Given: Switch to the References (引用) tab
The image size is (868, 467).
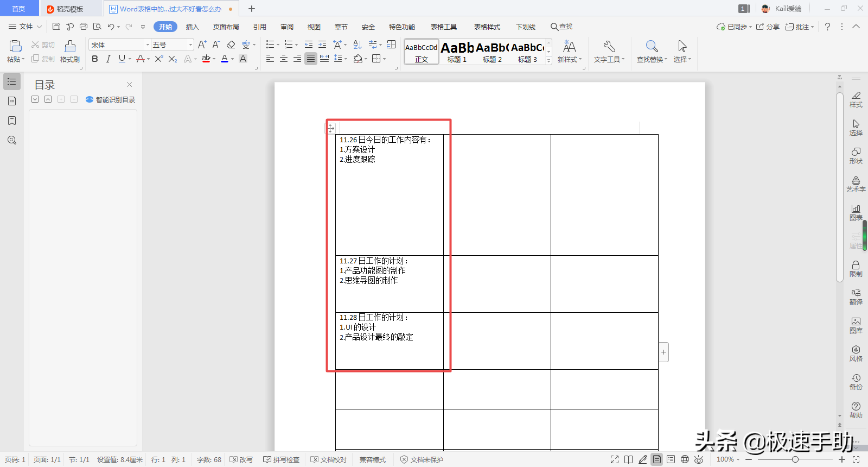Looking at the screenshot, I should click(260, 27).
